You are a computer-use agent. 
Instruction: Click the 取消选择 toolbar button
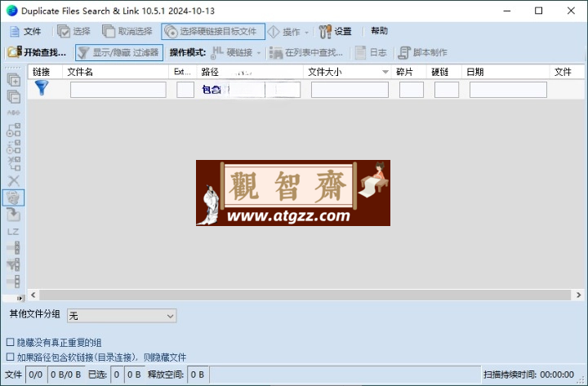(x=127, y=32)
